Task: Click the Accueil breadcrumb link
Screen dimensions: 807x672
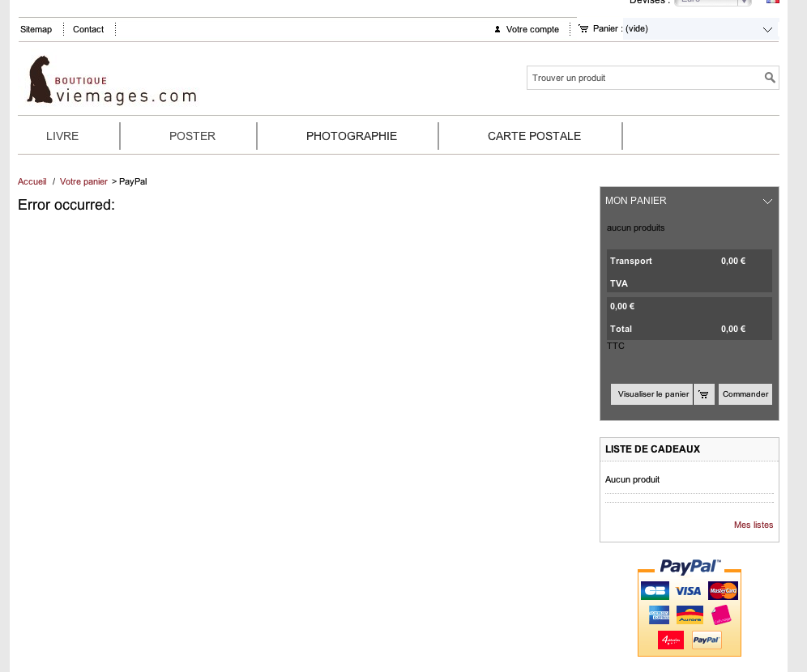Action: pyautogui.click(x=32, y=181)
